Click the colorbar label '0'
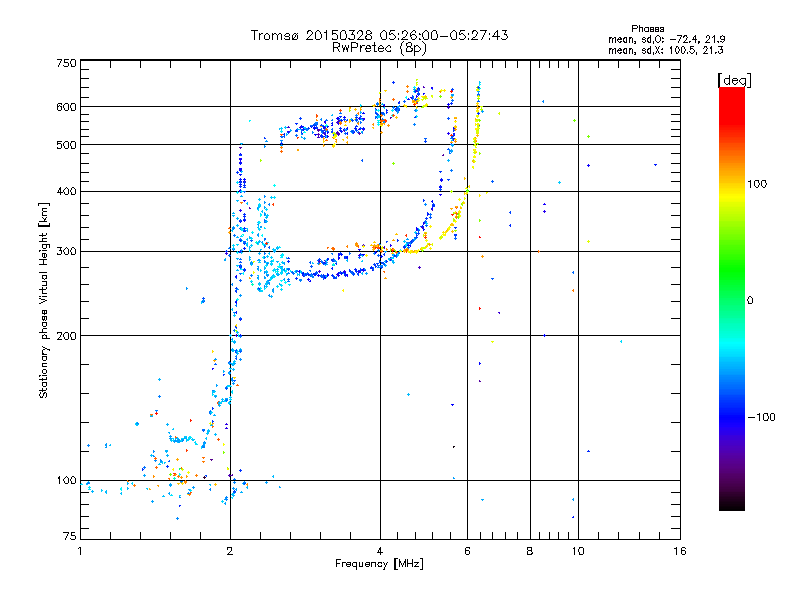The width and height of the screenshot is (800, 600). tap(749, 300)
